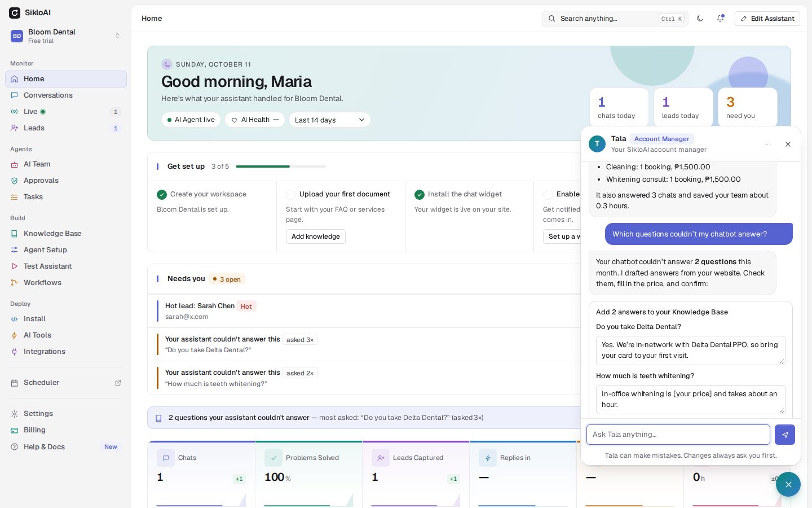
Task: Send message to Tala with paper plane
Action: [x=785, y=435]
